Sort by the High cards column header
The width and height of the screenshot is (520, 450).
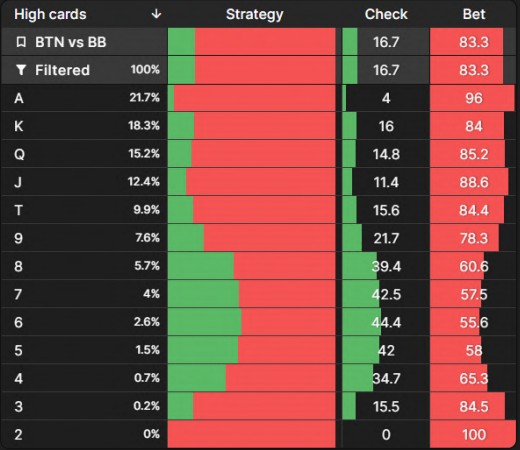click(50, 14)
